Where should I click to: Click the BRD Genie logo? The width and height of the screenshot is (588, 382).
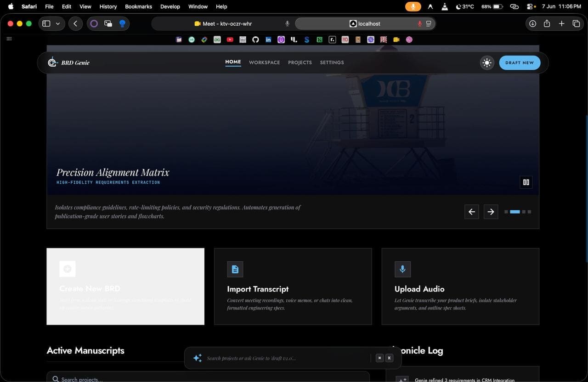tap(69, 62)
